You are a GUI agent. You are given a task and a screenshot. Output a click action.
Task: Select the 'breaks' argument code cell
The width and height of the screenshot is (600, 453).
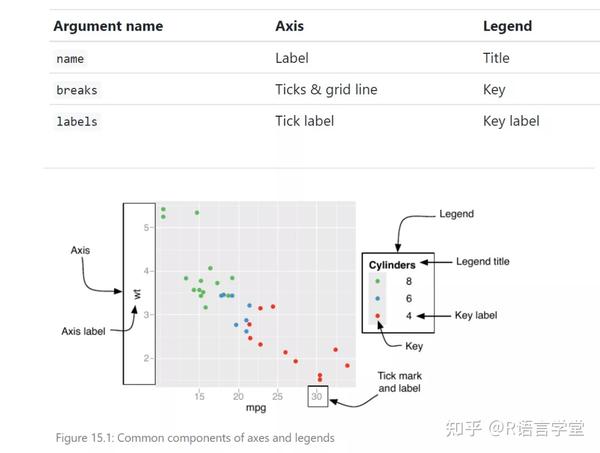77,90
